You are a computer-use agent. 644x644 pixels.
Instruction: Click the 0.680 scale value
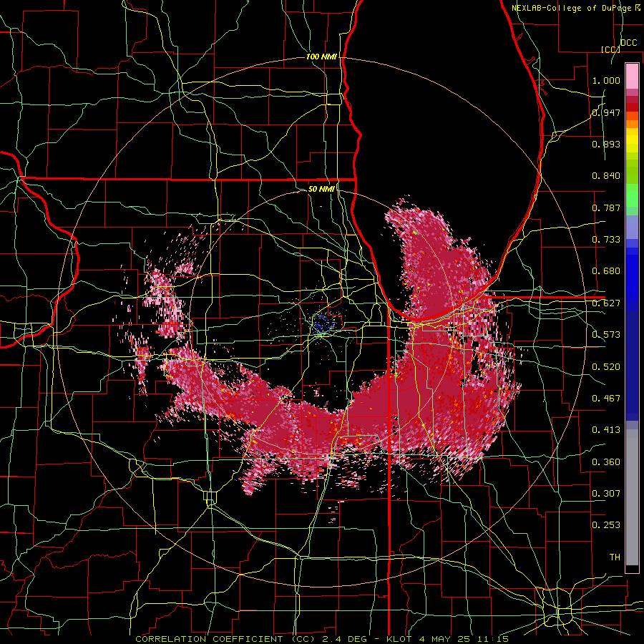[x=606, y=271]
